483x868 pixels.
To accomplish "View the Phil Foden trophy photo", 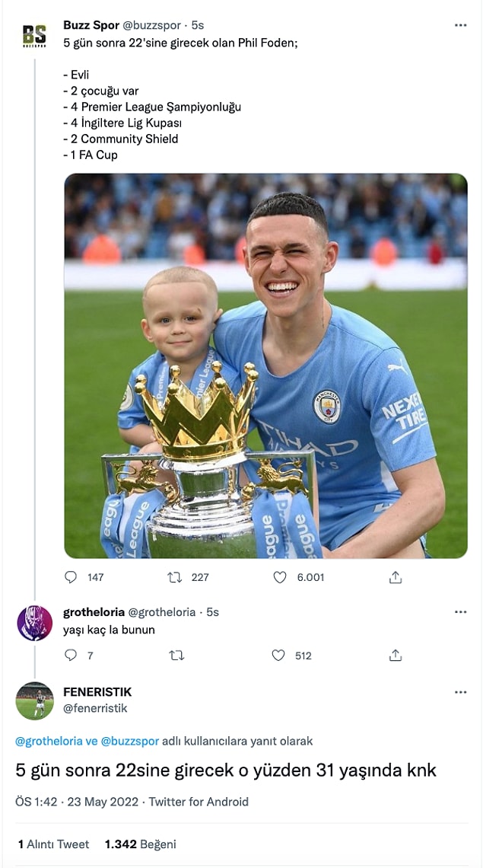I will tap(265, 366).
